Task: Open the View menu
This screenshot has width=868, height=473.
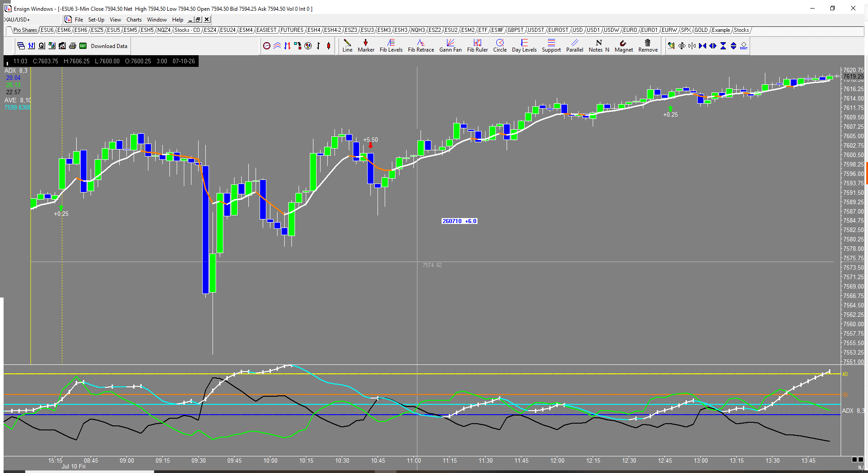Action: coord(115,20)
